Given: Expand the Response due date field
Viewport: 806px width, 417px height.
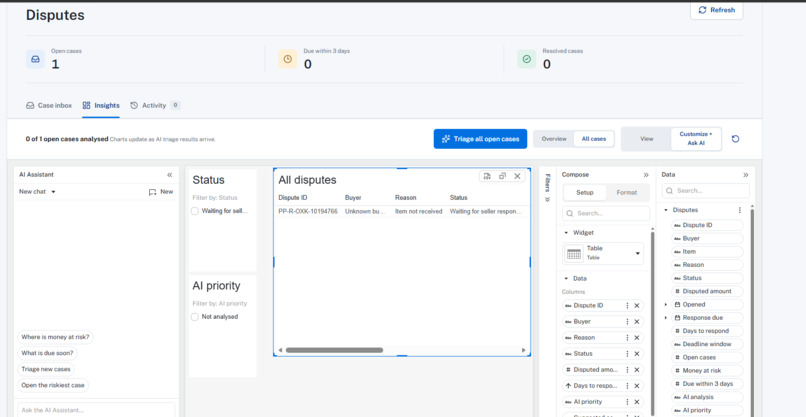Looking at the screenshot, I should coord(666,318).
